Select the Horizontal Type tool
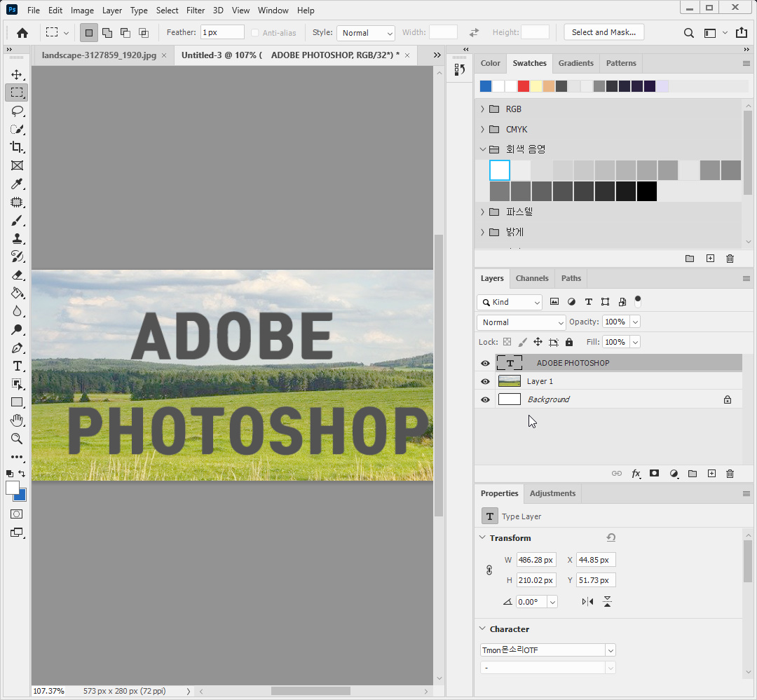The image size is (757, 700). point(17,366)
